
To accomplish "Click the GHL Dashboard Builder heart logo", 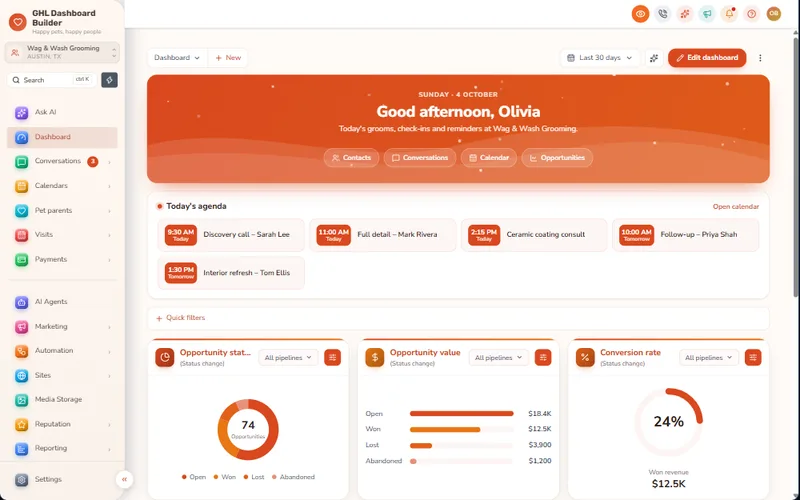I will pyautogui.click(x=18, y=22).
